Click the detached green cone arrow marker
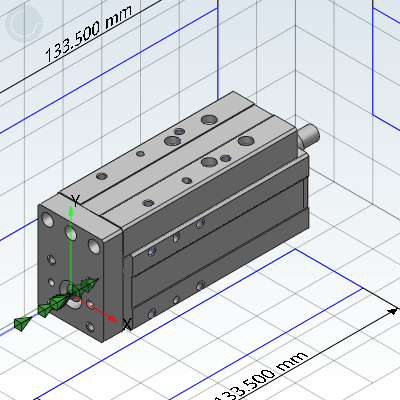Screen dimensions: 400x400 click(x=22, y=323)
